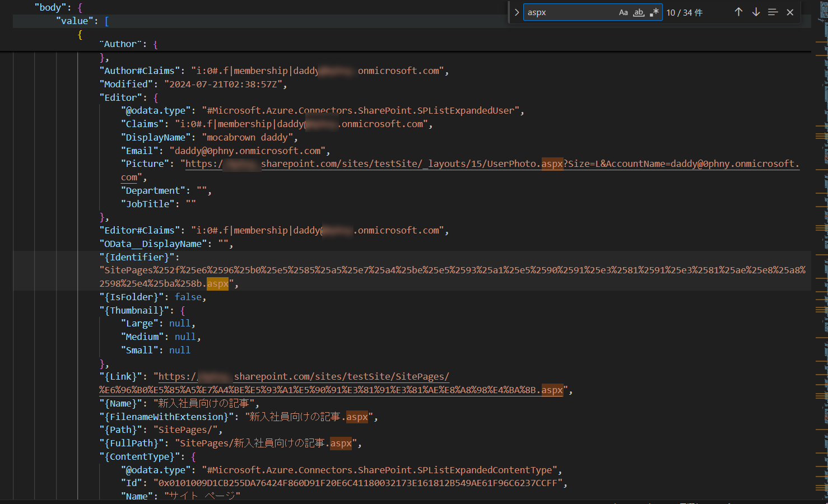Image resolution: width=828 pixels, height=504 pixels.
Task: Click the "{IsFolder}" false value
Action: (188, 297)
